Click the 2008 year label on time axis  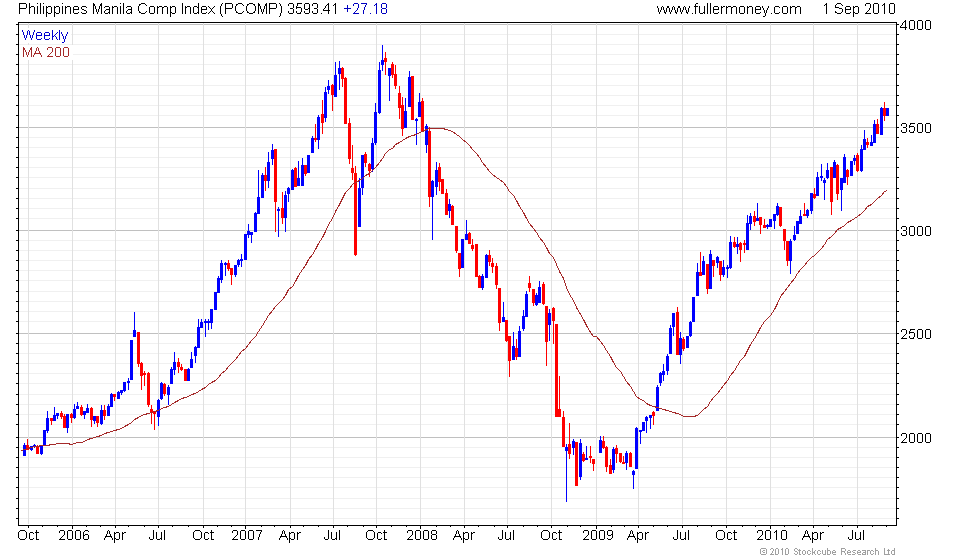coord(422,536)
